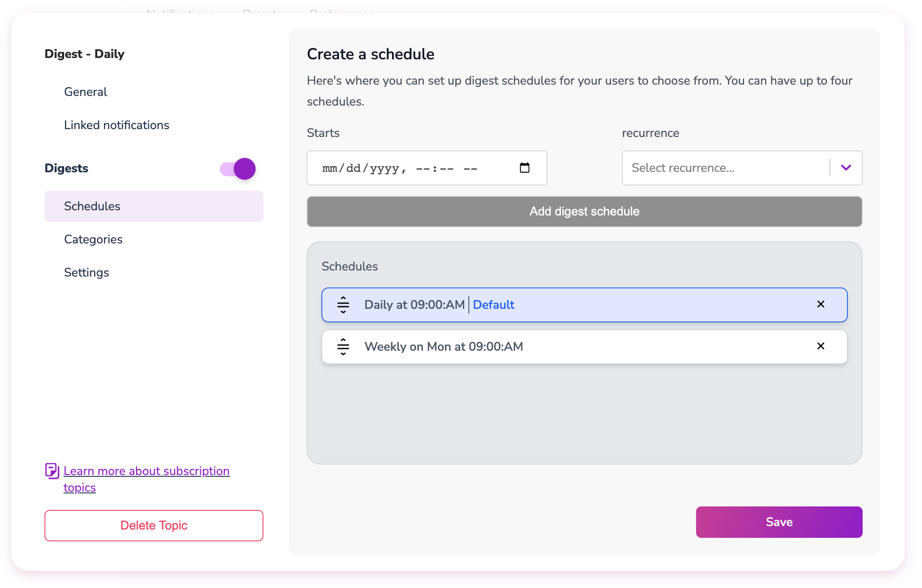
Task: Expand the recurrence dropdown chevron
Action: coord(846,168)
